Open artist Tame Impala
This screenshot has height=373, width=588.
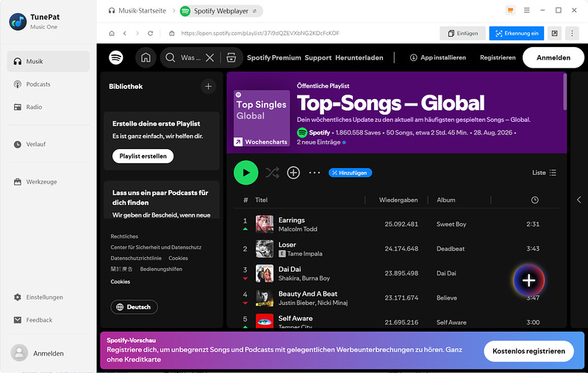click(304, 254)
